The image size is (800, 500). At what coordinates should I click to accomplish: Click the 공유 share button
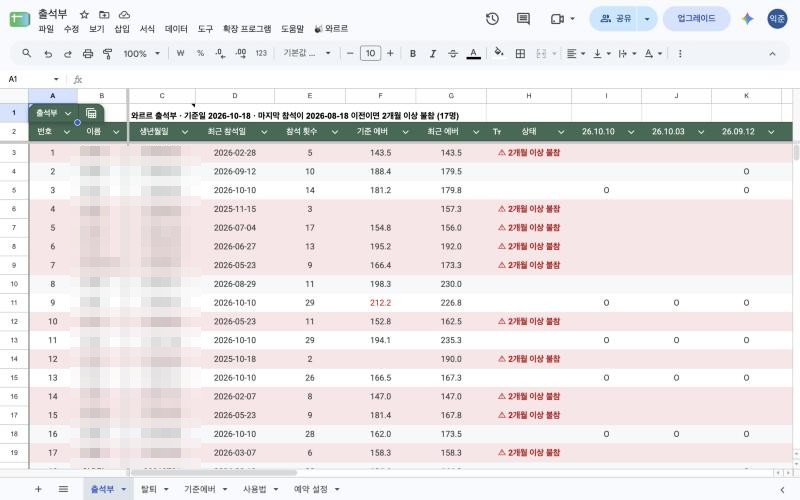pyautogui.click(x=615, y=19)
